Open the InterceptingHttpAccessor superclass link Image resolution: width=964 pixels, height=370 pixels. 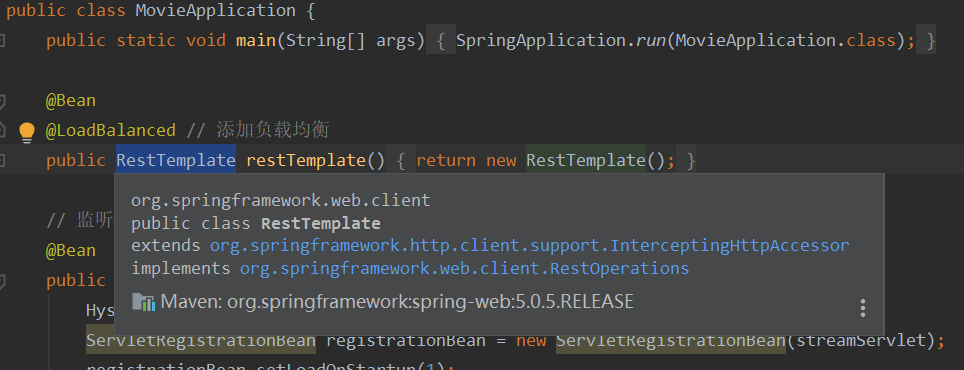pos(529,246)
